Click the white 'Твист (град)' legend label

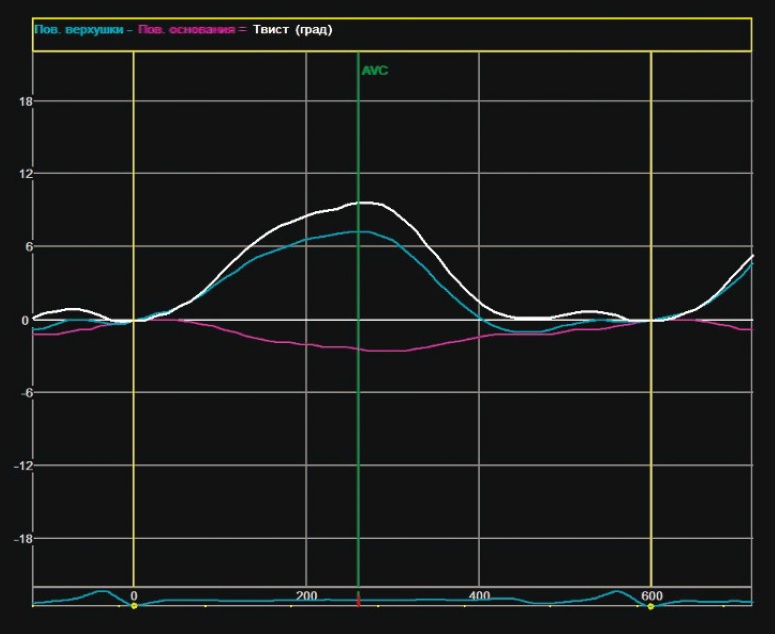point(293,30)
